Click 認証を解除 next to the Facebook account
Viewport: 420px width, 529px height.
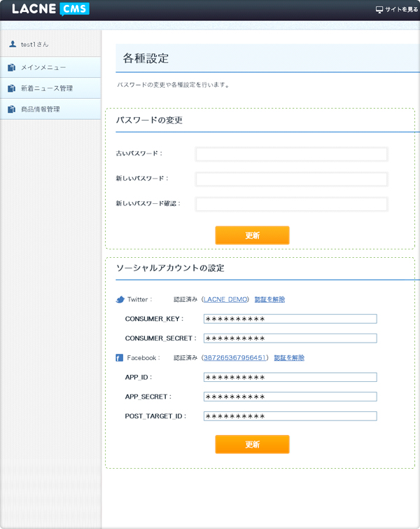(x=289, y=357)
